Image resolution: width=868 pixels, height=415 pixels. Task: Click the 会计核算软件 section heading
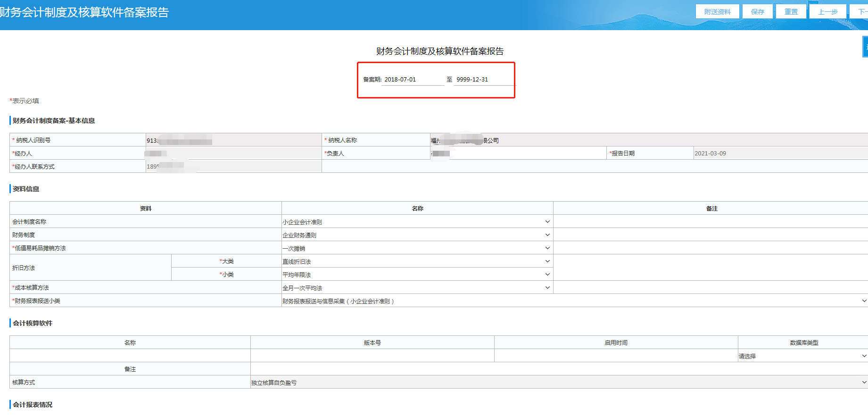(33, 323)
